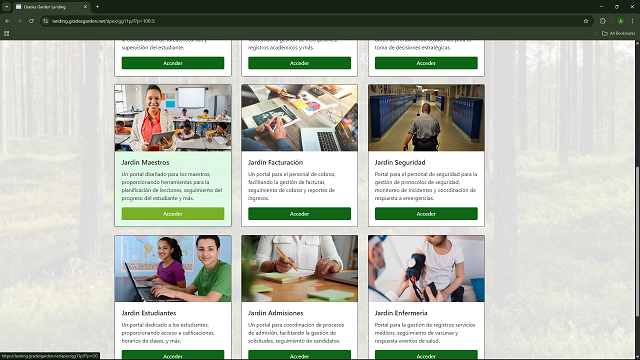Image resolution: width=640 pixels, height=360 pixels.
Task: Click Acceder under Jardín Seguridad
Action: (426, 213)
